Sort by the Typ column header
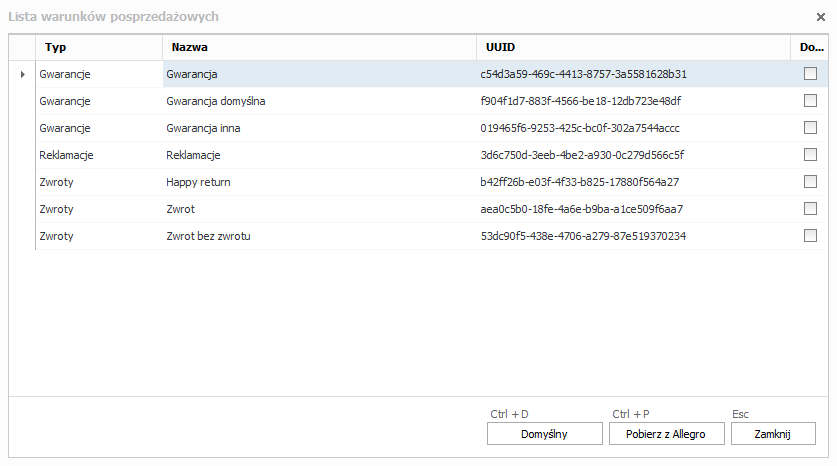Image resolution: width=837 pixels, height=466 pixels. coord(98,47)
